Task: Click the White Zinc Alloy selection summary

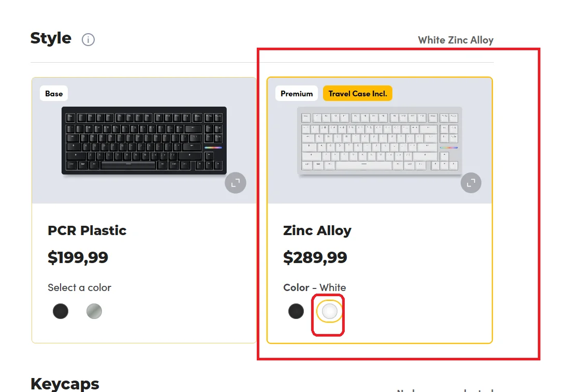Action: click(456, 40)
